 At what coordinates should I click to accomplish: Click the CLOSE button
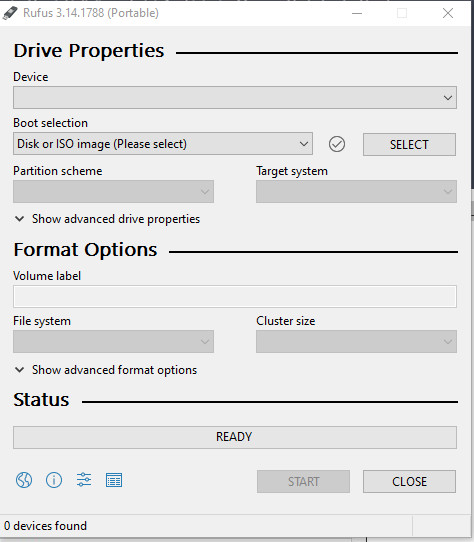(x=409, y=482)
